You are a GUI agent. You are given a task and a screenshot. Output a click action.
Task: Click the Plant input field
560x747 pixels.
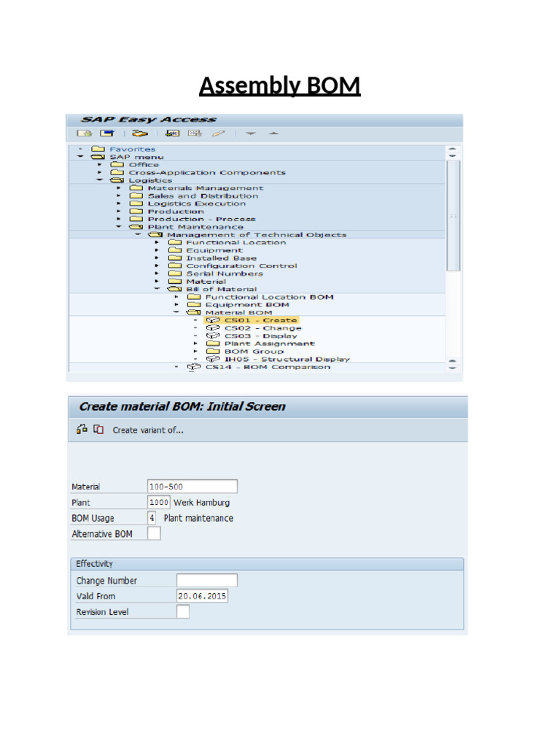tap(158, 502)
